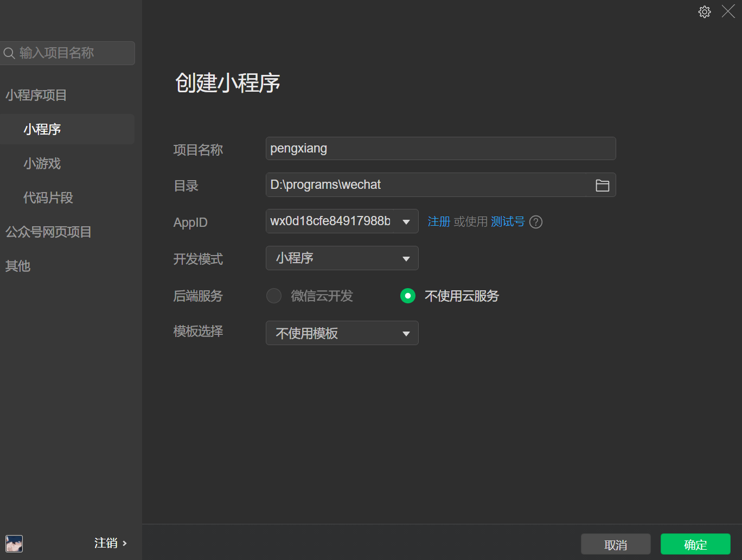Click the question mark help icon beside 测试号
This screenshot has width=742, height=560.
[536, 222]
